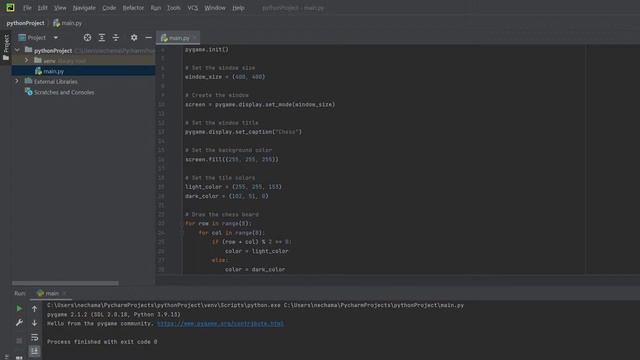Viewport: 640px width, 360px height.
Task: Click the Stop process icon
Action: [x=19, y=340]
